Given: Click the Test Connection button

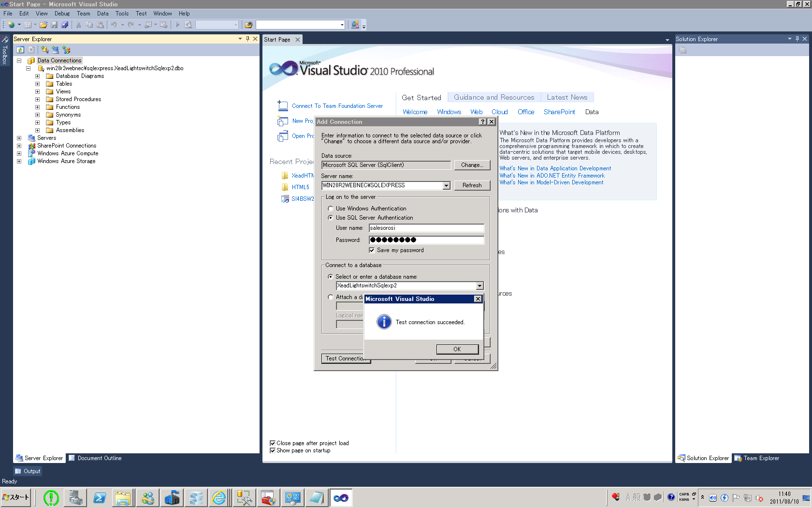Looking at the screenshot, I should tap(346, 359).
